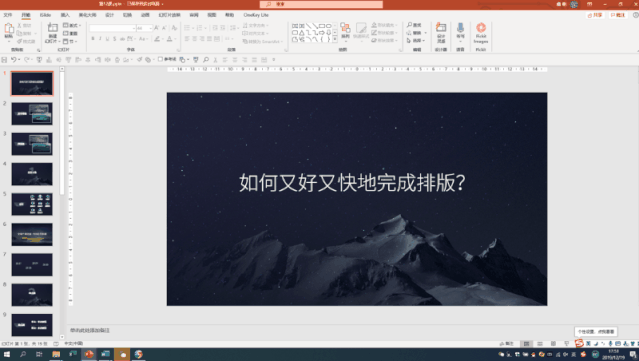Click the Underline formatting button

click(x=108, y=39)
